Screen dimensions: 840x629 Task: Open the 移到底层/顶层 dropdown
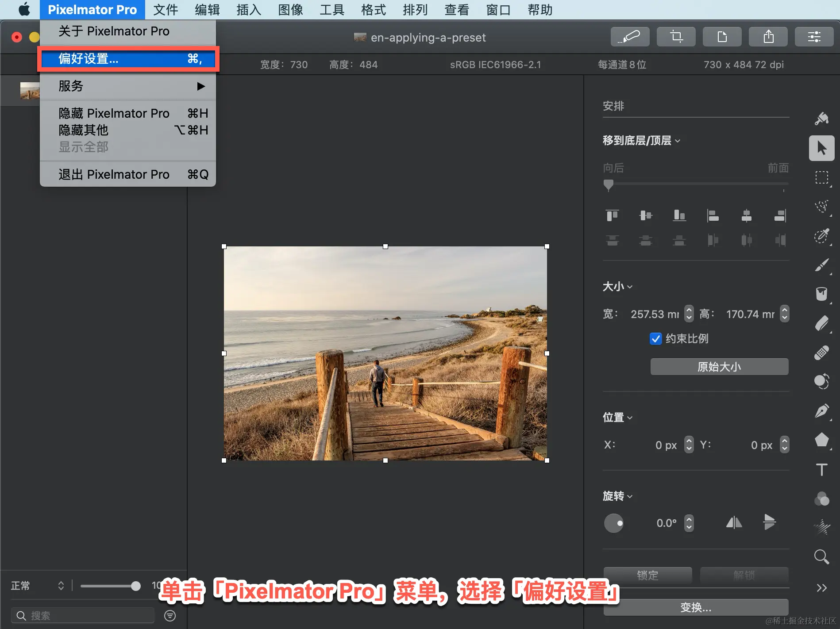tap(641, 141)
